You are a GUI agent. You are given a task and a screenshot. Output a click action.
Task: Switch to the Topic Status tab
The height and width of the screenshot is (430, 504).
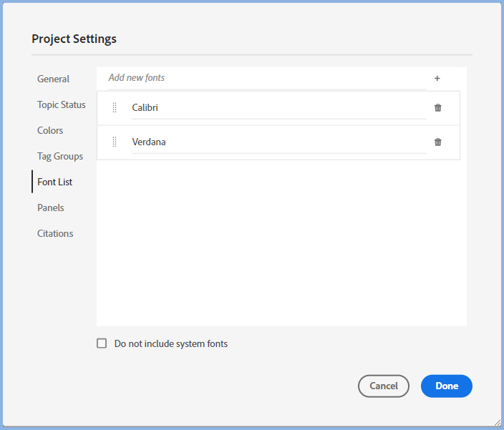pyautogui.click(x=62, y=104)
